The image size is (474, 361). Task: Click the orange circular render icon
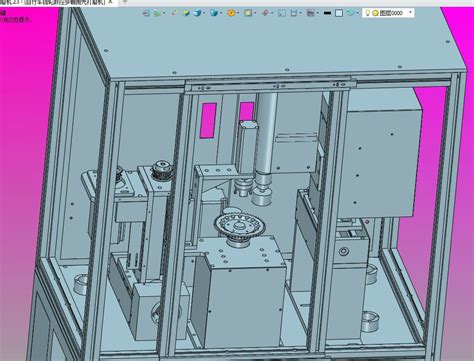[x=231, y=13]
